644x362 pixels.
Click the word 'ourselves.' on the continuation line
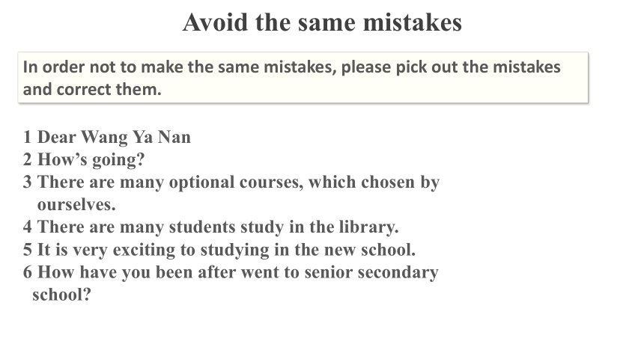coord(76,204)
